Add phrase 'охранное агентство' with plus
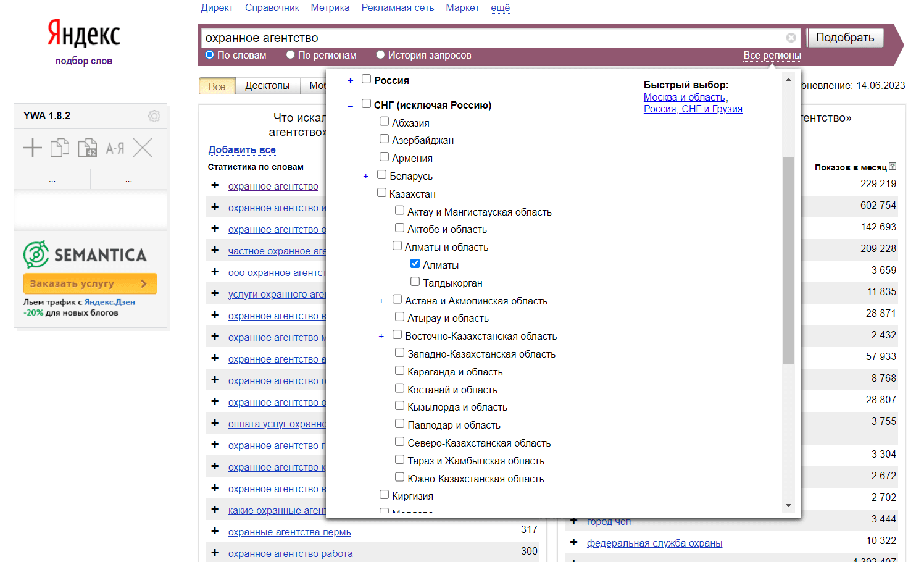Viewport: 924px width, 562px height. tap(215, 185)
